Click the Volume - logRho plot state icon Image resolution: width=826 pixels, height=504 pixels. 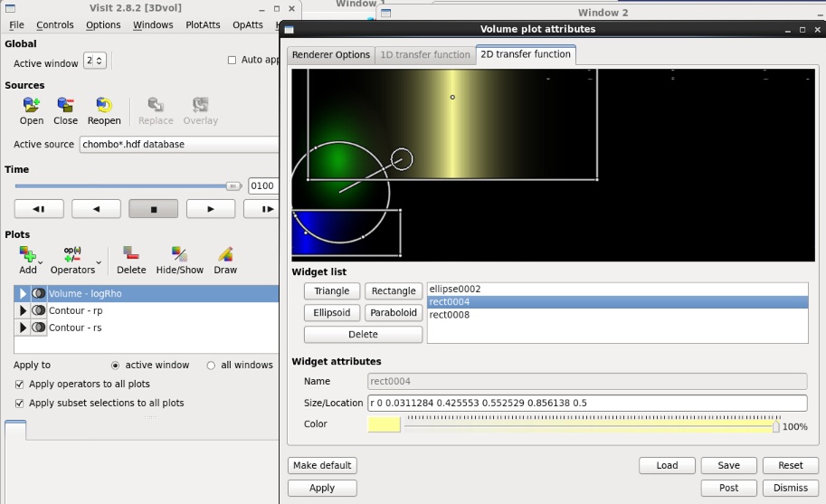tap(39, 293)
